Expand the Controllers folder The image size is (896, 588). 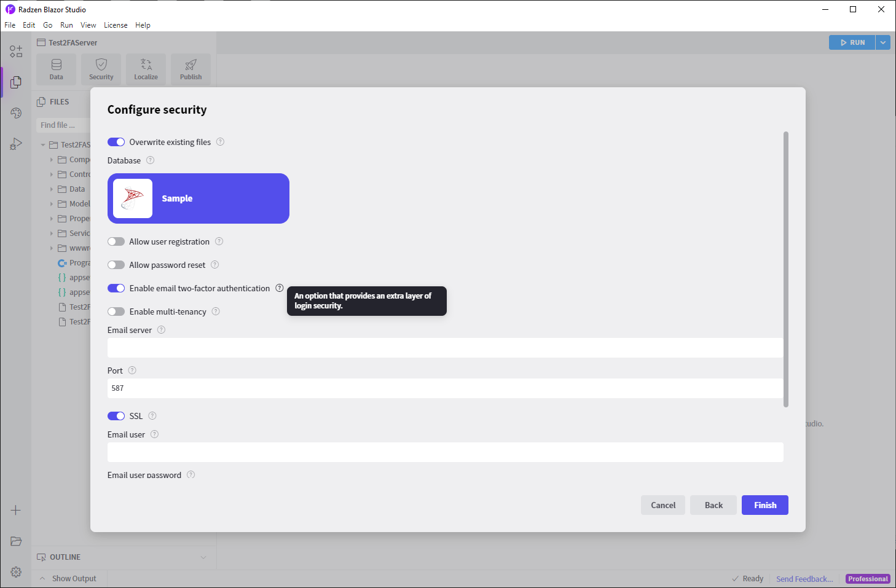(x=52, y=174)
